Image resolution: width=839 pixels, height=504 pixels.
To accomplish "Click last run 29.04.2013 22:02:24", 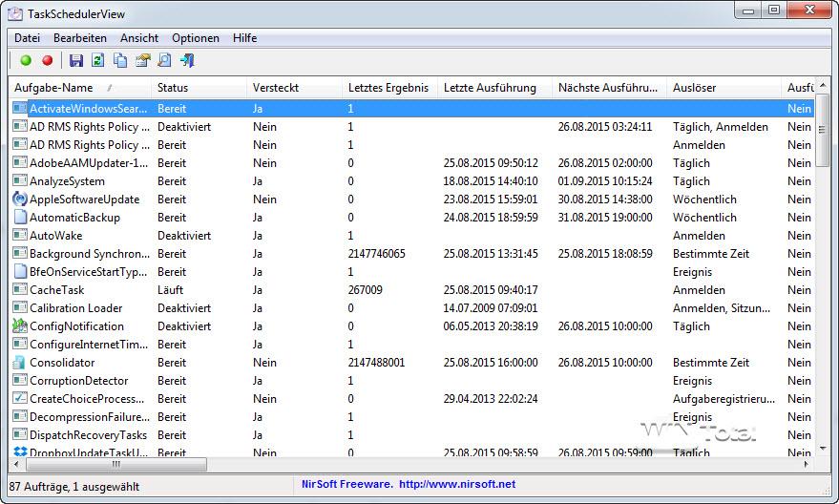I will click(x=491, y=399).
